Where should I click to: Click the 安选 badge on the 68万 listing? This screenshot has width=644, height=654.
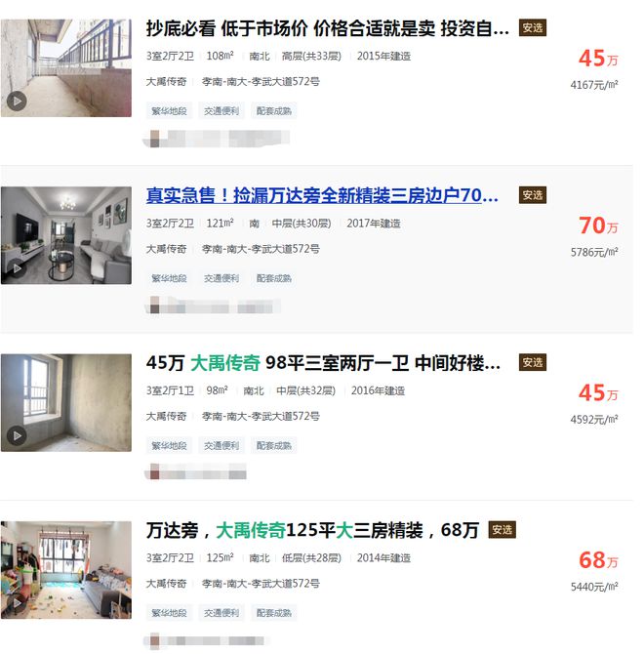[x=502, y=530]
